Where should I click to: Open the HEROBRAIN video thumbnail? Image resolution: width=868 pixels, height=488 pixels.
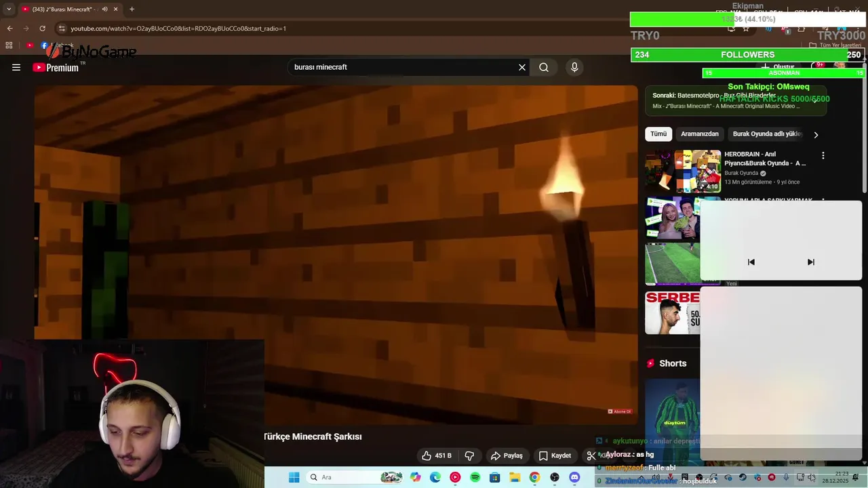(683, 171)
